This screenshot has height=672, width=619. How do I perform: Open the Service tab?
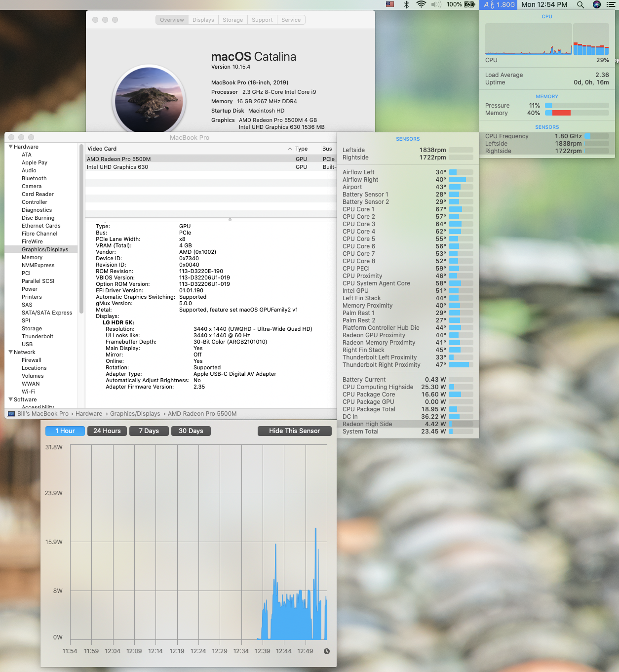291,20
